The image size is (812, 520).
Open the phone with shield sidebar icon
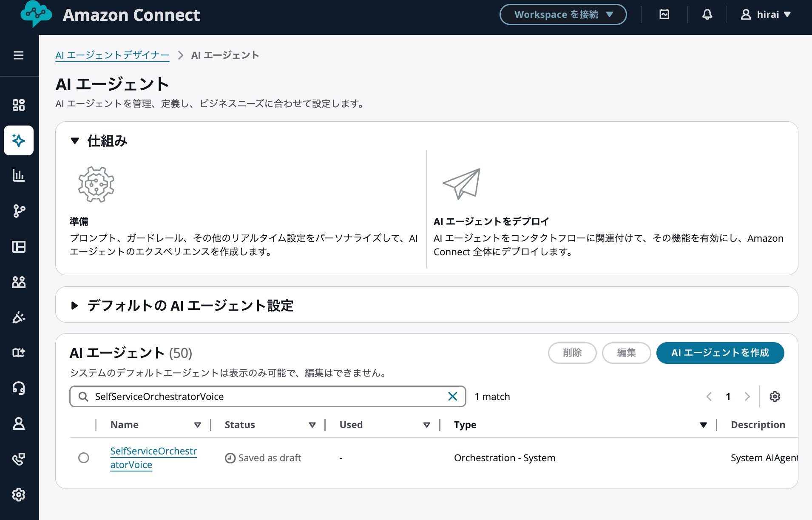click(x=19, y=459)
